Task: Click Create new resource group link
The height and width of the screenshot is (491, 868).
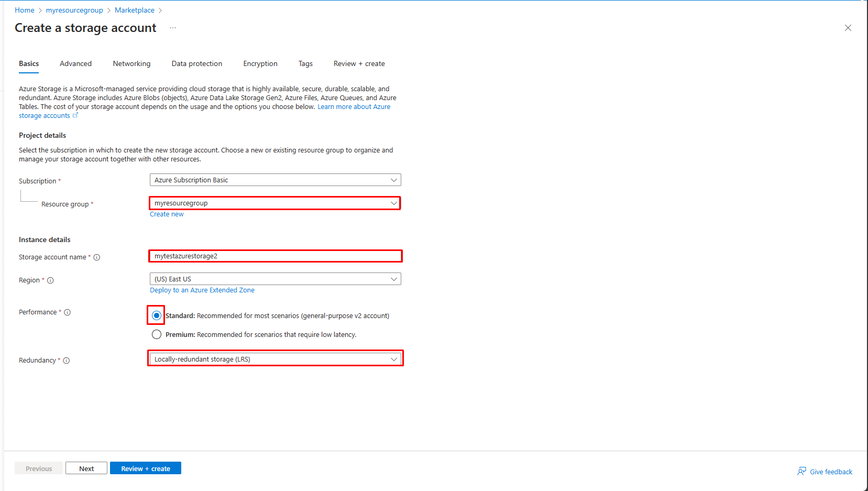Action: [167, 214]
